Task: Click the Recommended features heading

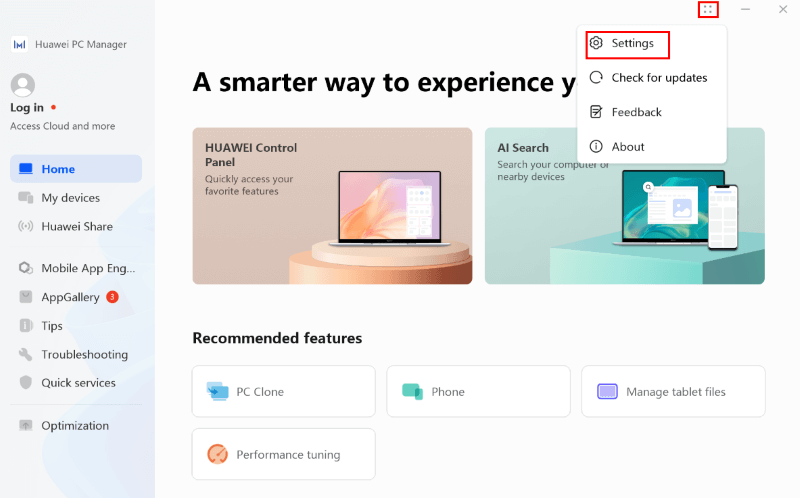Action: point(278,338)
